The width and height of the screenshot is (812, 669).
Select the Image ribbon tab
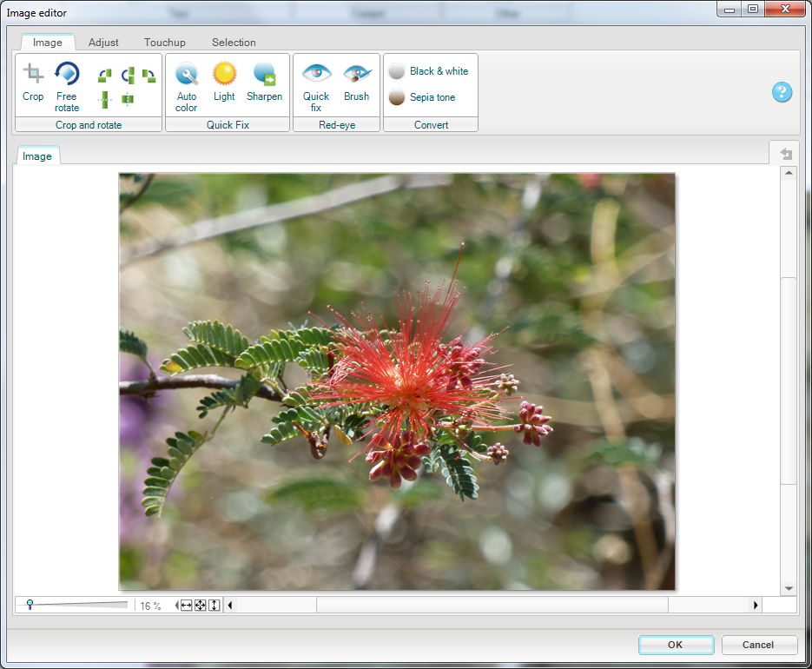click(48, 42)
